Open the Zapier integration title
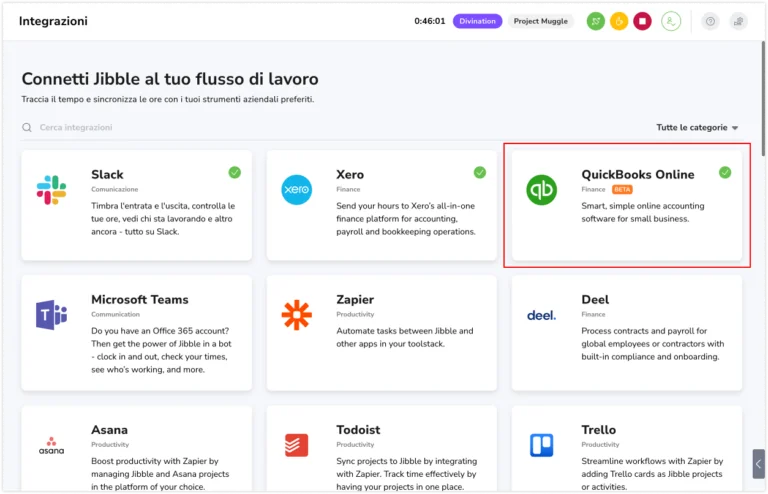 [355, 300]
